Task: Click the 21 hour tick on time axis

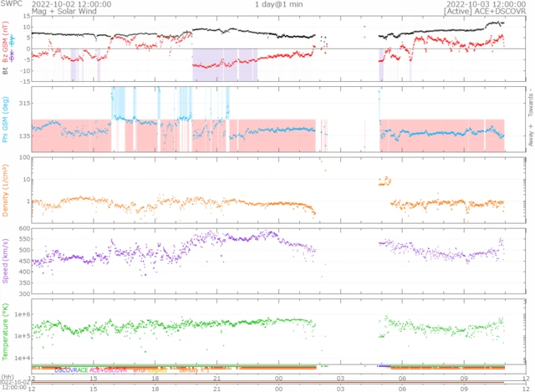Action: click(217, 378)
